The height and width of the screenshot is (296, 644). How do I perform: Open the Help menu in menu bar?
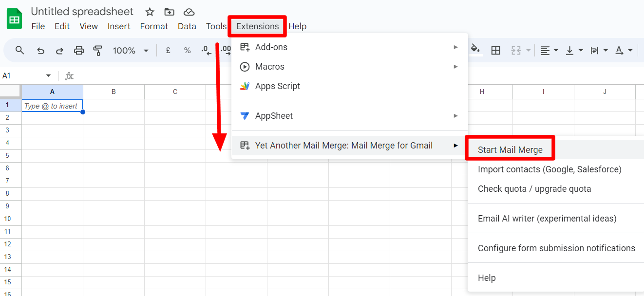click(297, 26)
